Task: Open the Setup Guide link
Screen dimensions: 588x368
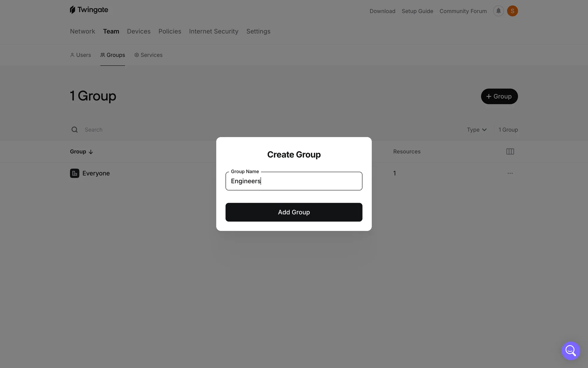Action: click(x=417, y=11)
